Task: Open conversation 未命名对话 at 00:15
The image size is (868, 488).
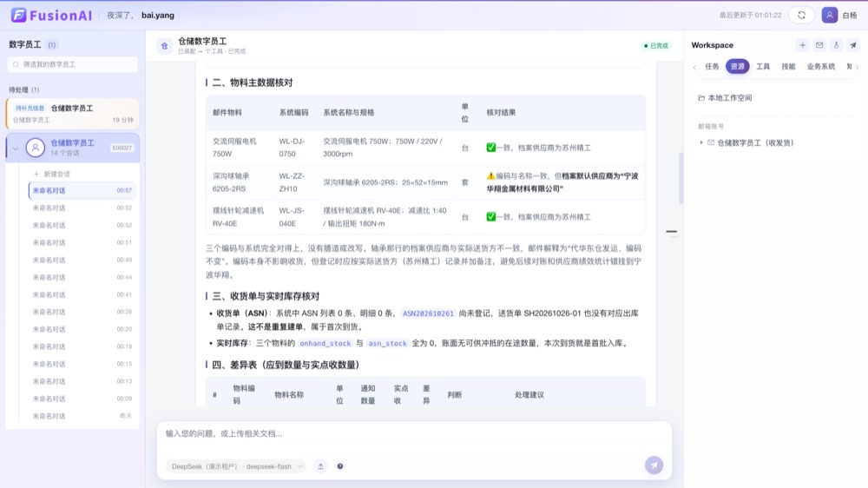Action: (82, 364)
